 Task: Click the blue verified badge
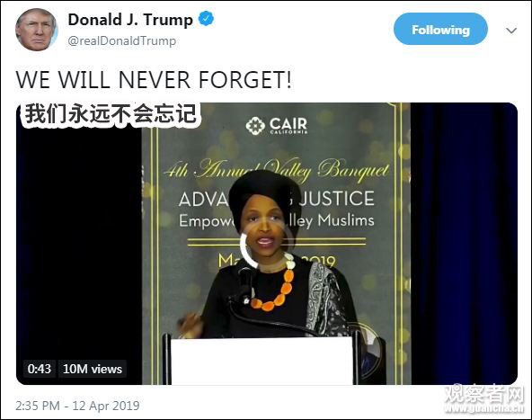(206, 18)
